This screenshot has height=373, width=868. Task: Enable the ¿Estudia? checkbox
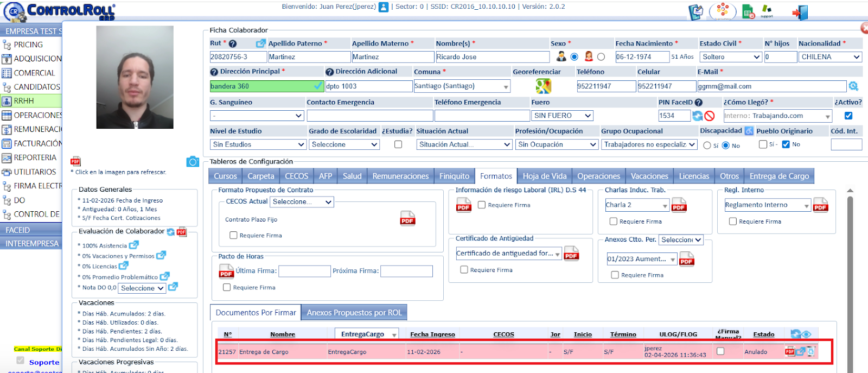[x=398, y=144]
